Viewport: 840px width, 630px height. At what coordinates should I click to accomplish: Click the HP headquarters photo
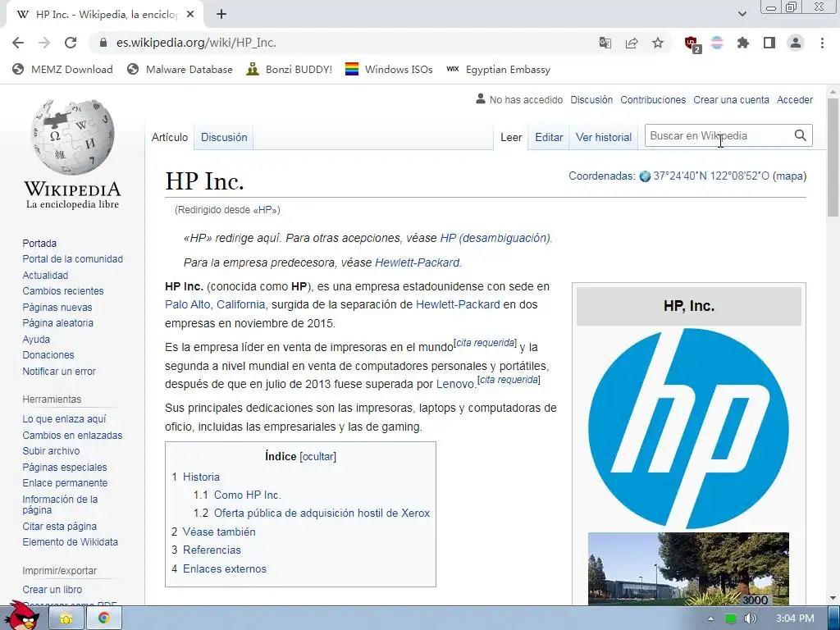(688, 569)
